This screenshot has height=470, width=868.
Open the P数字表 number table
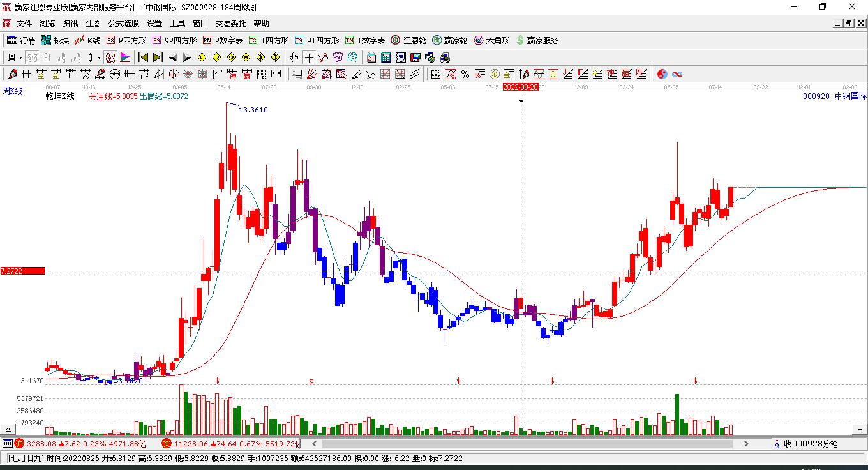(223, 40)
